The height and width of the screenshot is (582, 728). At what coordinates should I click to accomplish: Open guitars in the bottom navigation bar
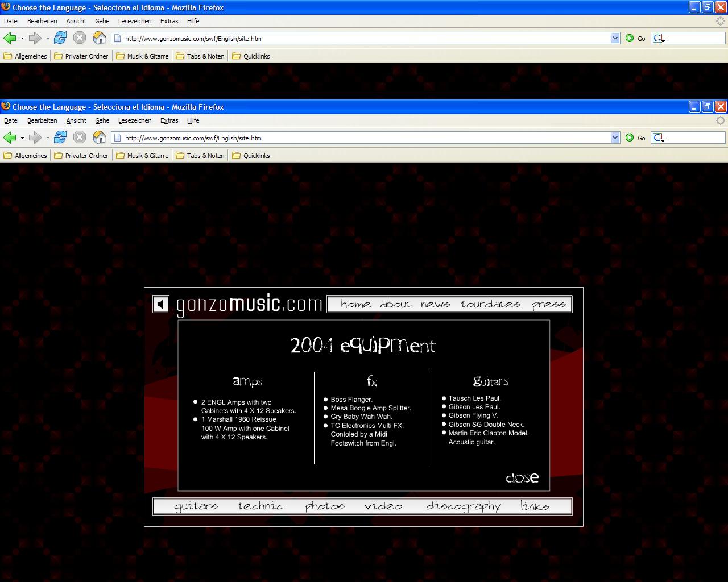pos(196,506)
